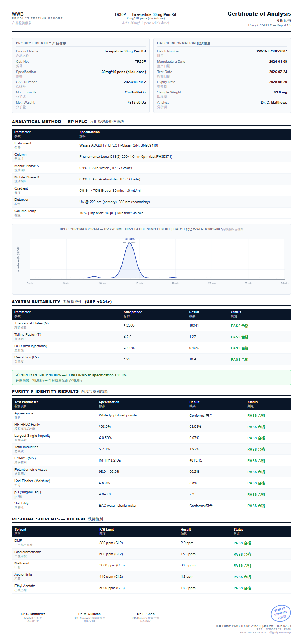Click the Mobile Phase B specification text
303x644 pixels.
pos(110,179)
